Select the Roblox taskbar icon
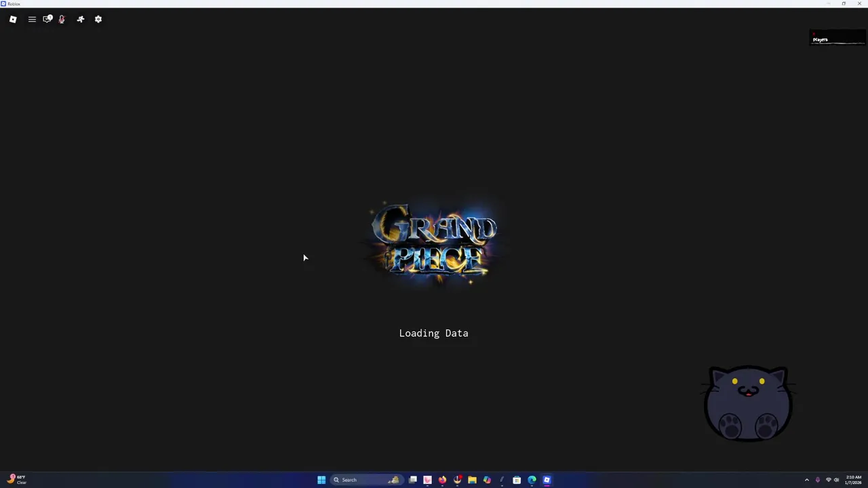868x488 pixels. [547, 480]
